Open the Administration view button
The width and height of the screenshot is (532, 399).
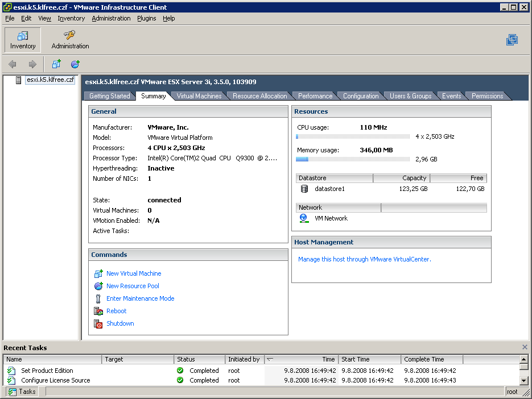70,40
